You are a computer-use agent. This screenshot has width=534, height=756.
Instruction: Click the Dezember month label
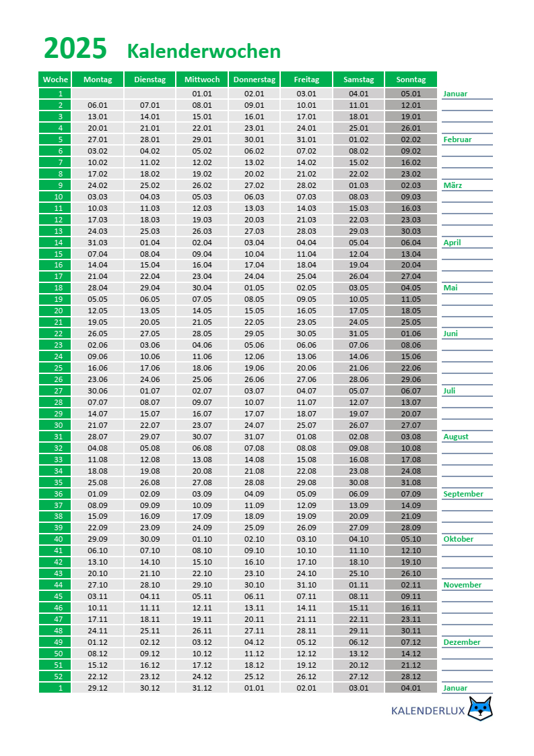point(462,642)
